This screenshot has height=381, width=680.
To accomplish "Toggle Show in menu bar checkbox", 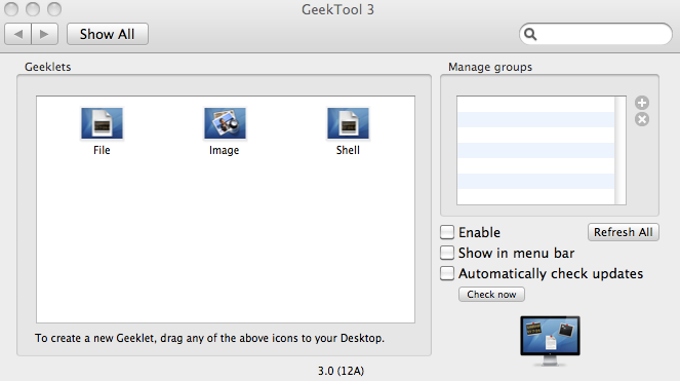I will tap(447, 253).
